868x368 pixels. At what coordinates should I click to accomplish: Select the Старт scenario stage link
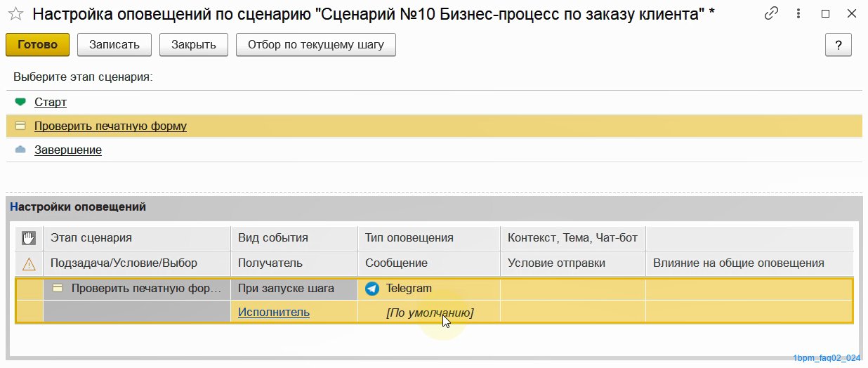tap(51, 103)
